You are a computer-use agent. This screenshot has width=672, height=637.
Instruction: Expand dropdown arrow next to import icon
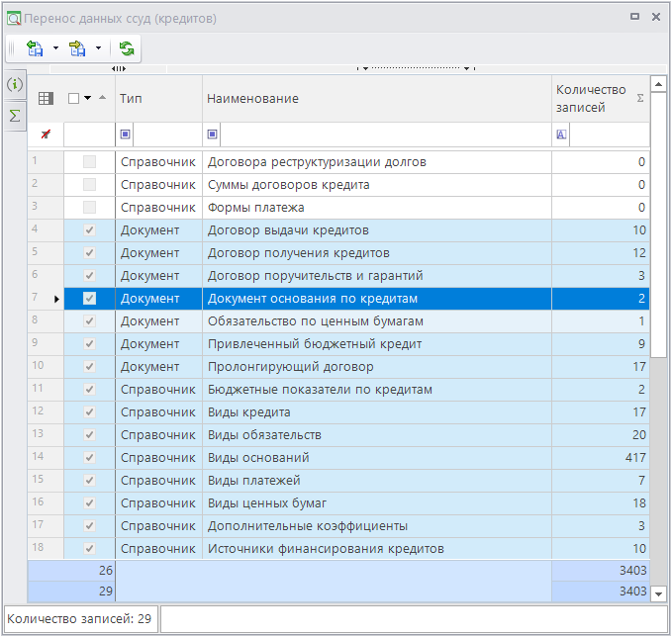[x=55, y=47]
